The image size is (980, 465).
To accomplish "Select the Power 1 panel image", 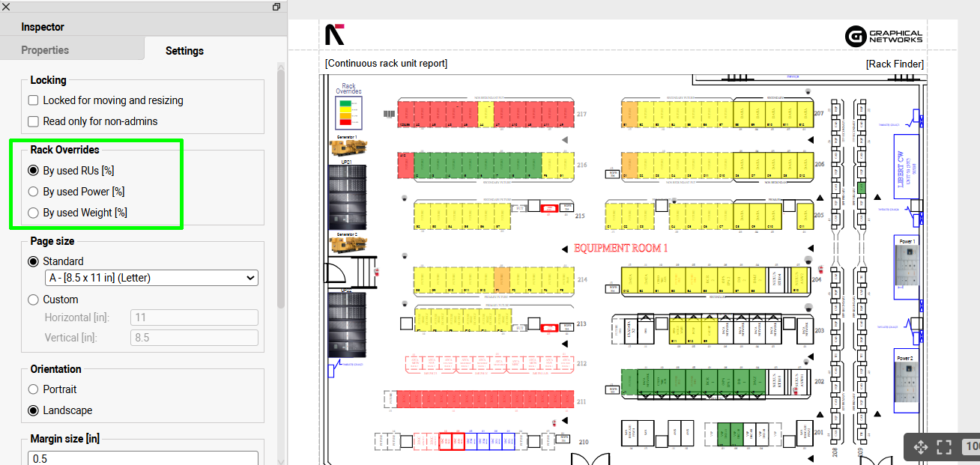I will [x=907, y=267].
